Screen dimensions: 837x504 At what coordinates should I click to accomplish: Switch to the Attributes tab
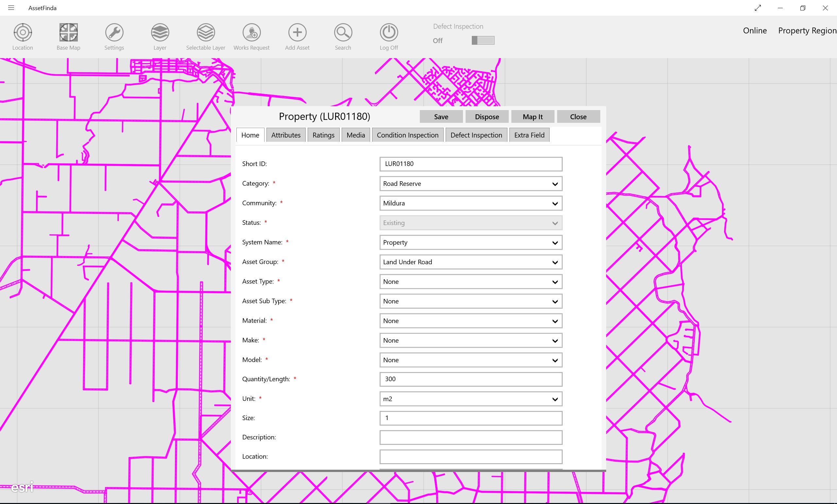click(286, 135)
